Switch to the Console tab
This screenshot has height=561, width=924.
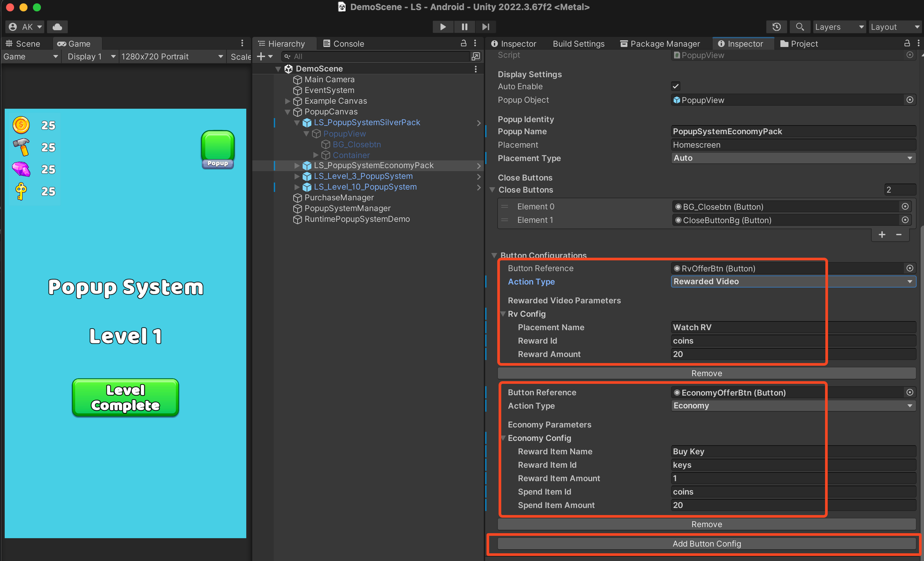tap(344, 44)
